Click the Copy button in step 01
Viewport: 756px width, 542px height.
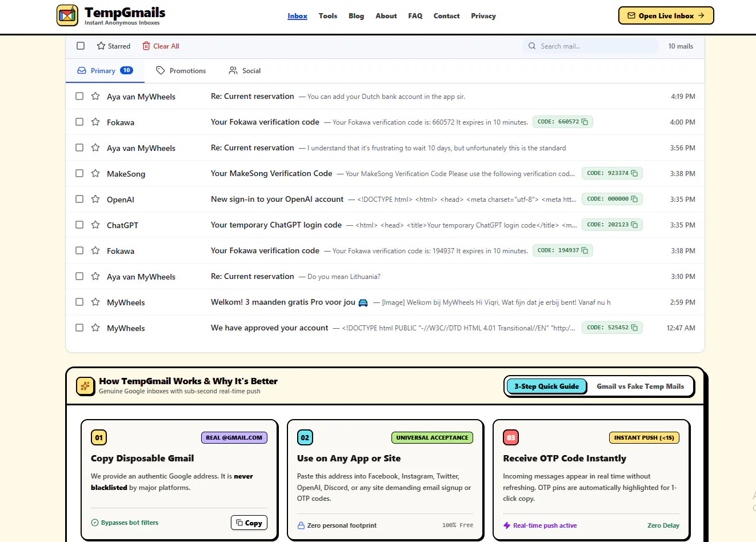(x=249, y=523)
